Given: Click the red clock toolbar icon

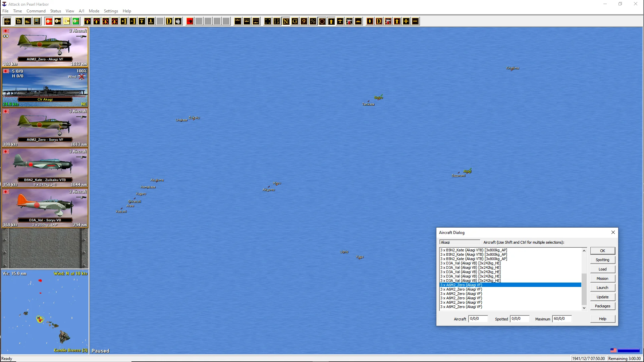Looking at the screenshot, I should coord(49,21).
